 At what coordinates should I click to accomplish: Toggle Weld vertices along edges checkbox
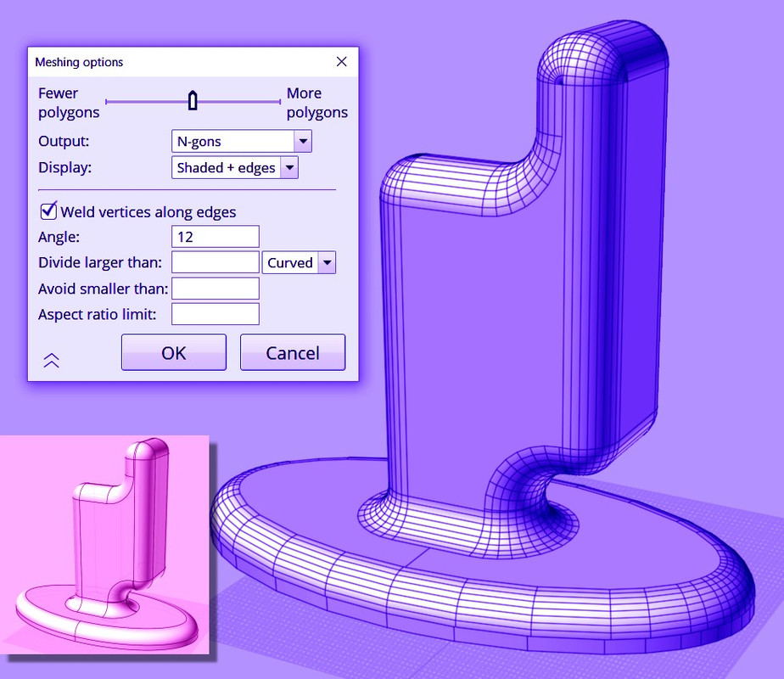48,211
